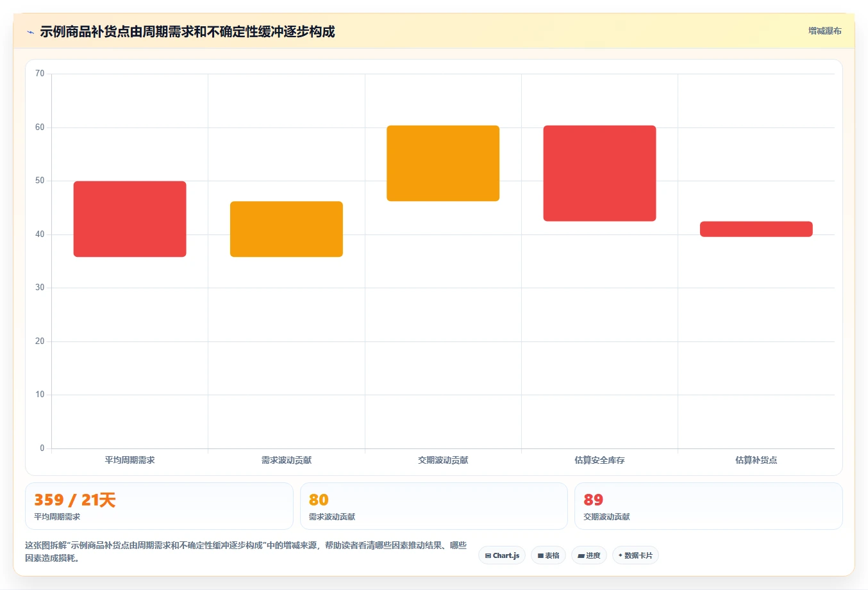This screenshot has height=590, width=868.
Task: Click y-axis tick value 10
Action: pyautogui.click(x=40, y=395)
